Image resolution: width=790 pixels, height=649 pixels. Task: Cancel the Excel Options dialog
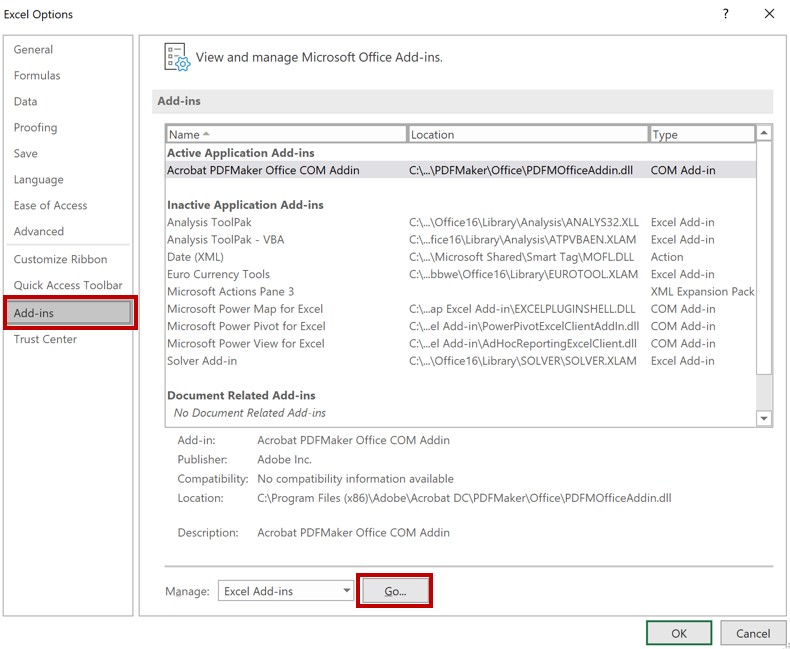click(x=752, y=633)
